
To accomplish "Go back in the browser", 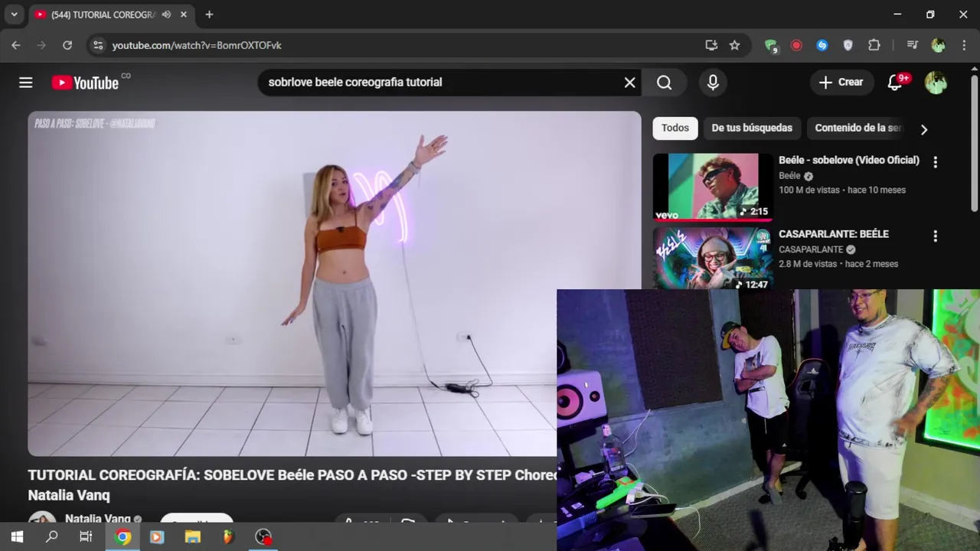I will (16, 45).
